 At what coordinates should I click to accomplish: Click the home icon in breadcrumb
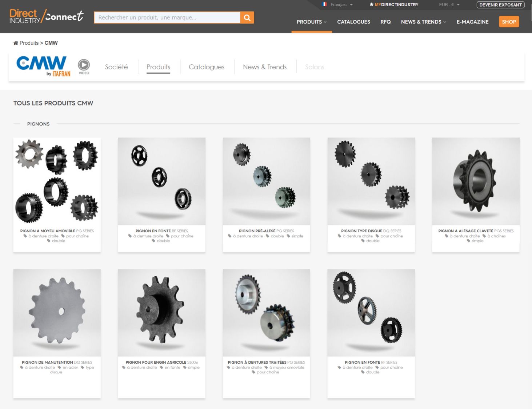click(16, 43)
